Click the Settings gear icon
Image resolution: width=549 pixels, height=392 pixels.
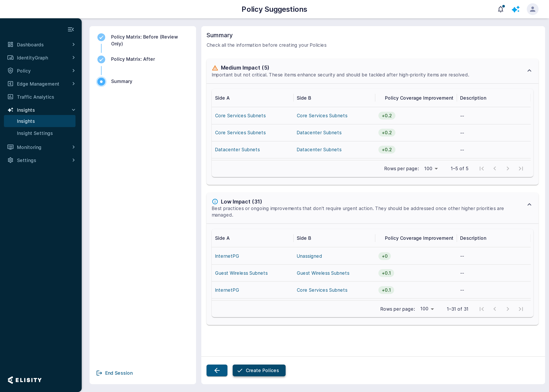10,160
